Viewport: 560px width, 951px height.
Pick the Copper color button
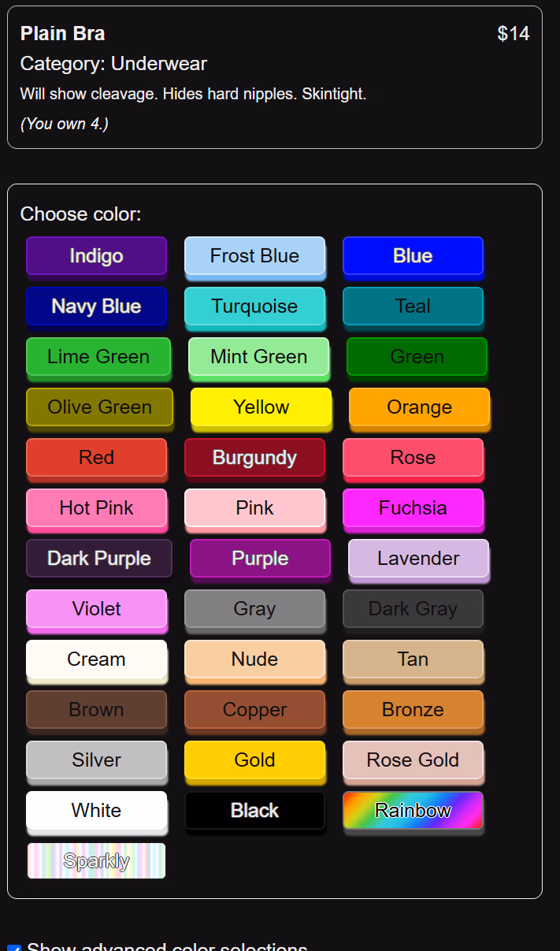point(254,710)
